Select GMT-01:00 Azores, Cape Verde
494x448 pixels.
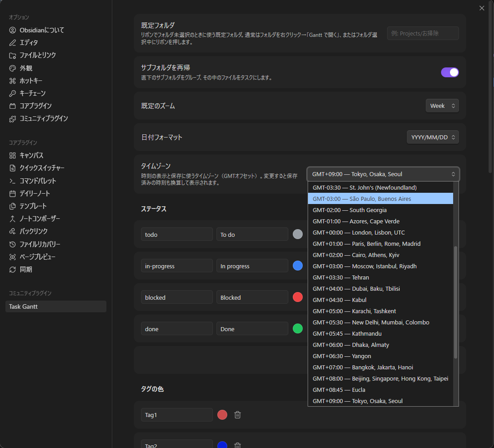380,222
